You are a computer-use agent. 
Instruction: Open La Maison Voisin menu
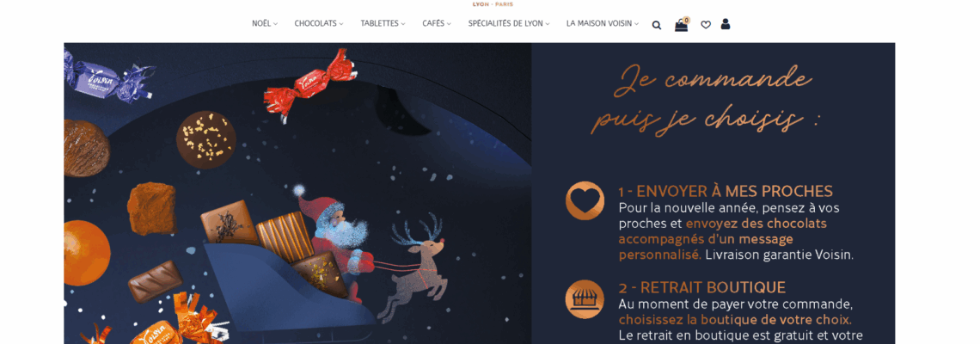[x=603, y=24]
